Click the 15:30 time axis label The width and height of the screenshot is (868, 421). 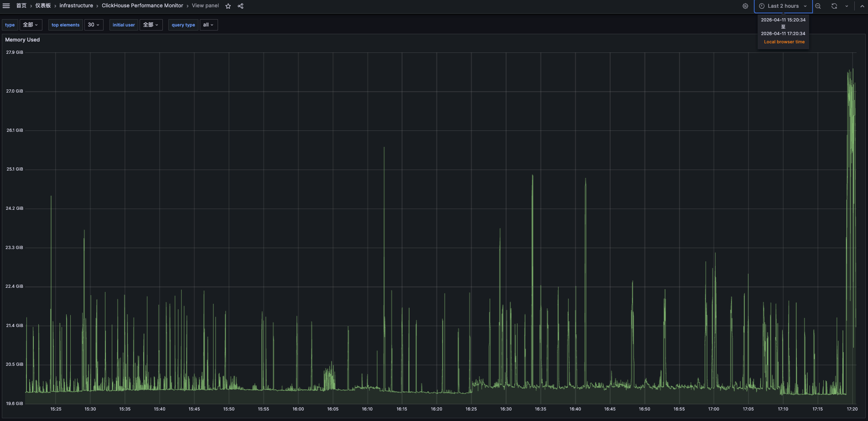(x=90, y=409)
